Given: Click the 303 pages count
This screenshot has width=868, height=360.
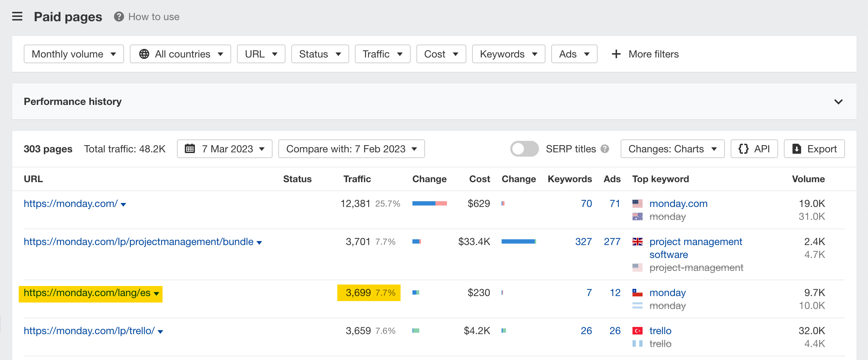Looking at the screenshot, I should point(48,149).
